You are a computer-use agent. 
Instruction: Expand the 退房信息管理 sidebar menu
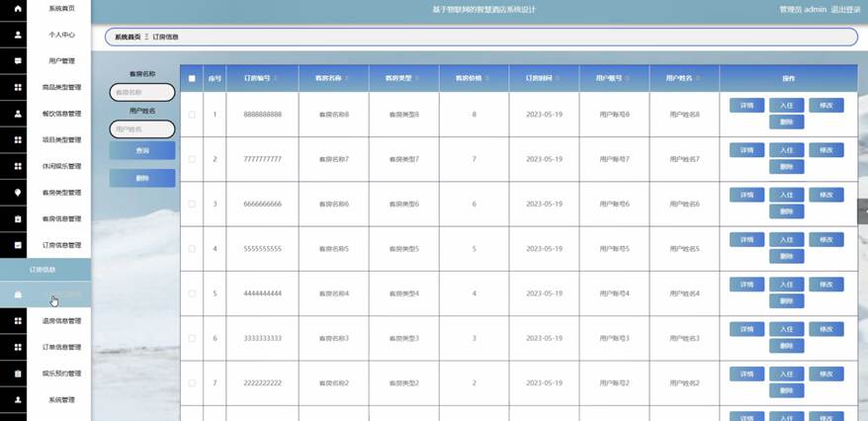[45, 321]
